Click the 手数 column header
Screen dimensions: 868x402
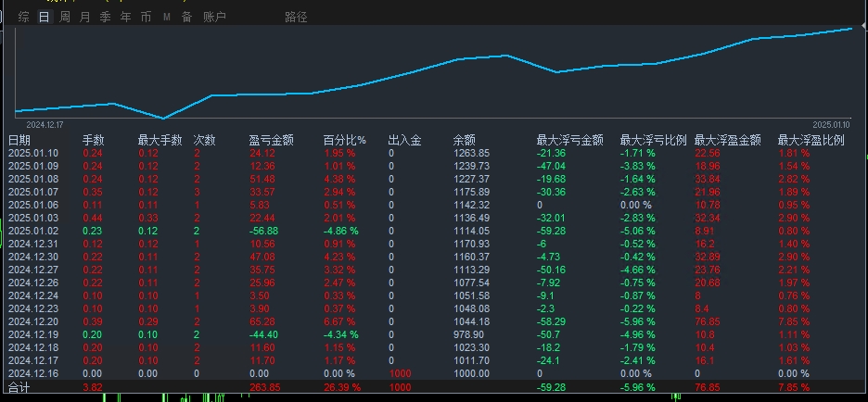click(94, 141)
